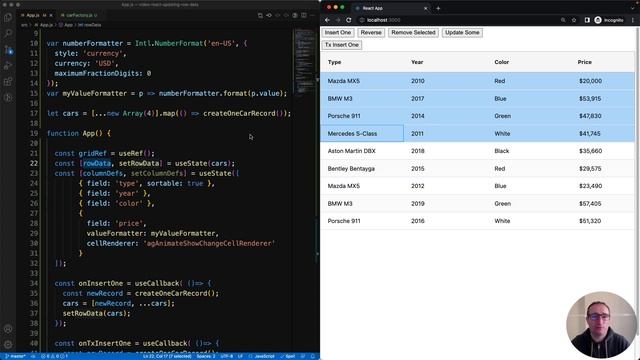Open the Manage gear in VS Code activity bar
This screenshot has height=360, width=640.
8,345
